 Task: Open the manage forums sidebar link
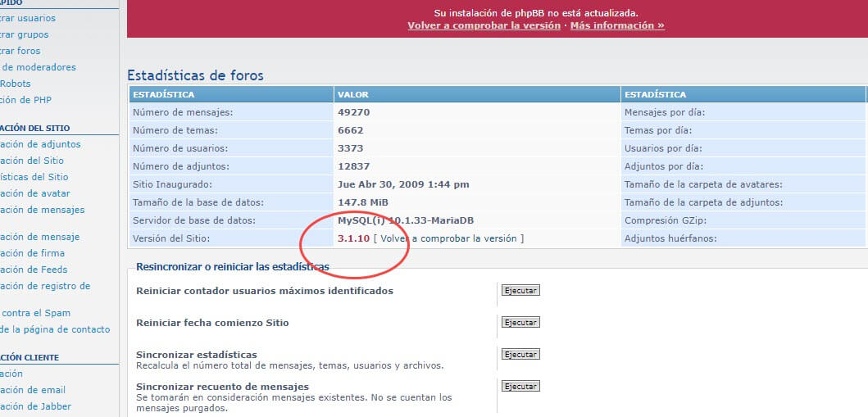coord(20,51)
